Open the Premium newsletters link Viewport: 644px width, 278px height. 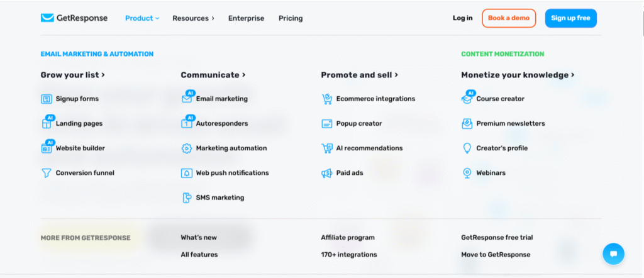click(x=511, y=124)
